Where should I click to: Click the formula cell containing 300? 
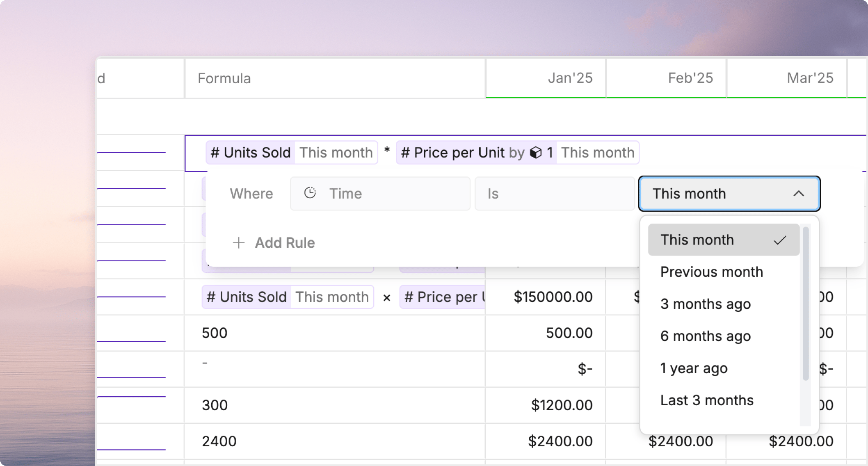[335, 405]
